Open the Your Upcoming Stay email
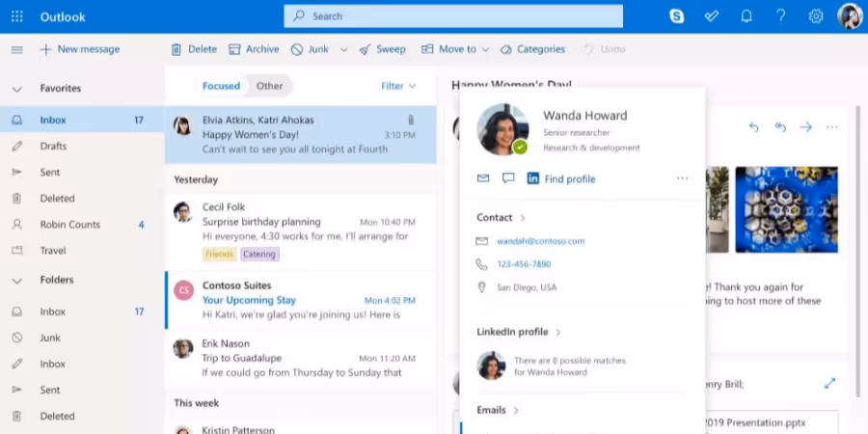 tap(301, 300)
